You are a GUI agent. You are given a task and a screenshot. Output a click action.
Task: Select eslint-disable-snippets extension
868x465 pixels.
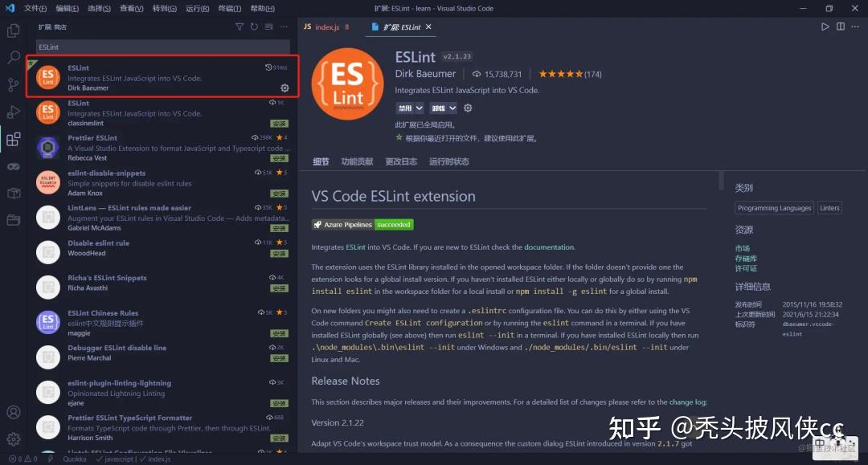coord(162,182)
